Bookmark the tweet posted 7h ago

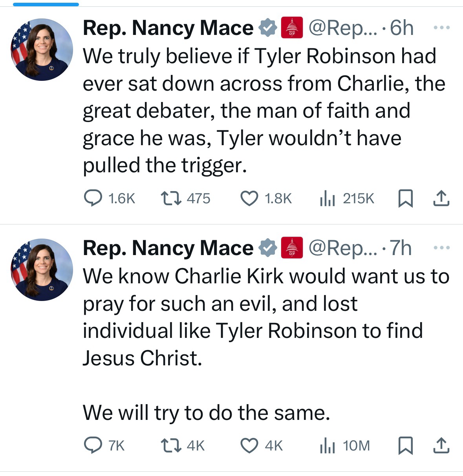point(405,446)
